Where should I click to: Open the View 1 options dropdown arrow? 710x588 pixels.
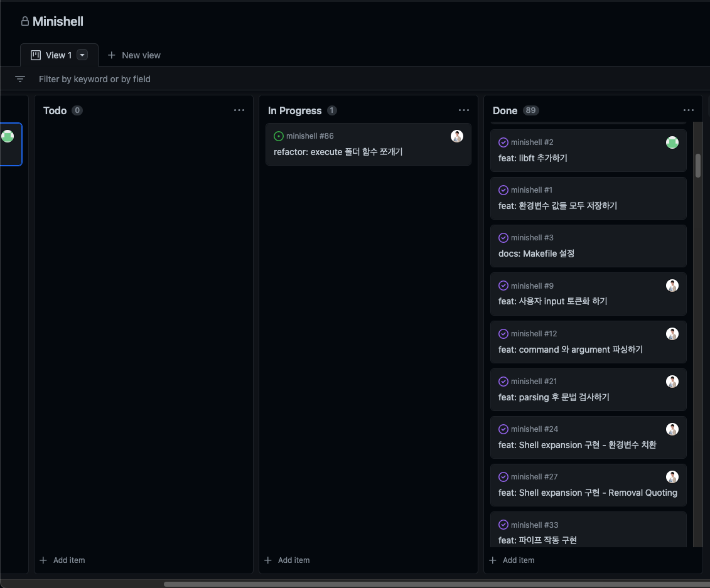point(82,55)
